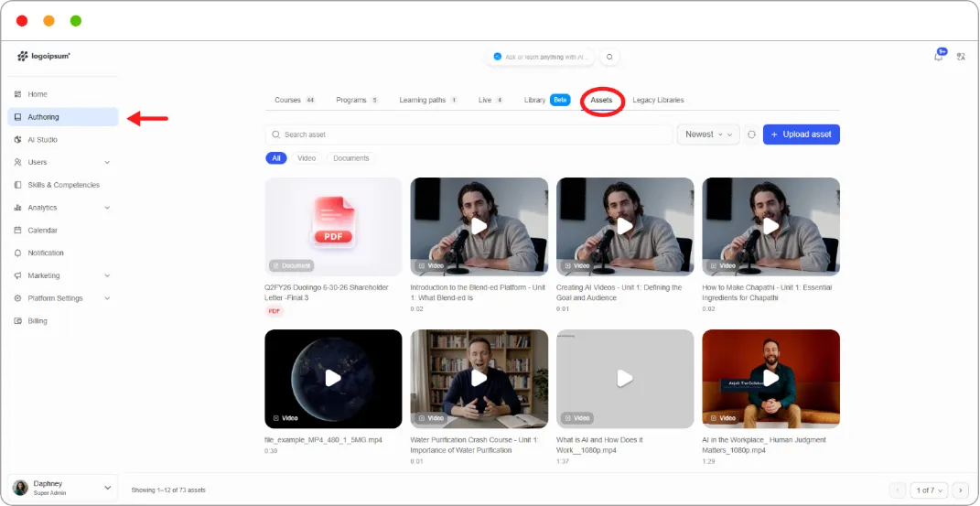Play the Water Purification Crash Course video
Screen dimensions: 980x506
(x=479, y=378)
